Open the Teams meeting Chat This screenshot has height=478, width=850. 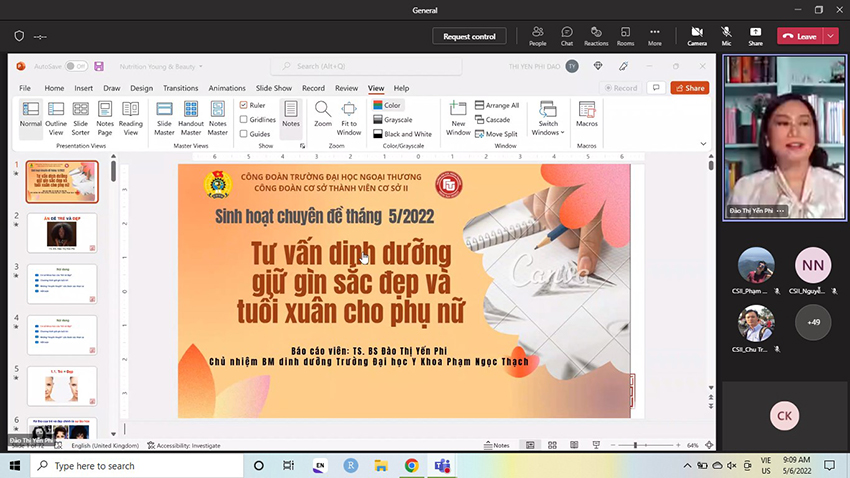(566, 36)
